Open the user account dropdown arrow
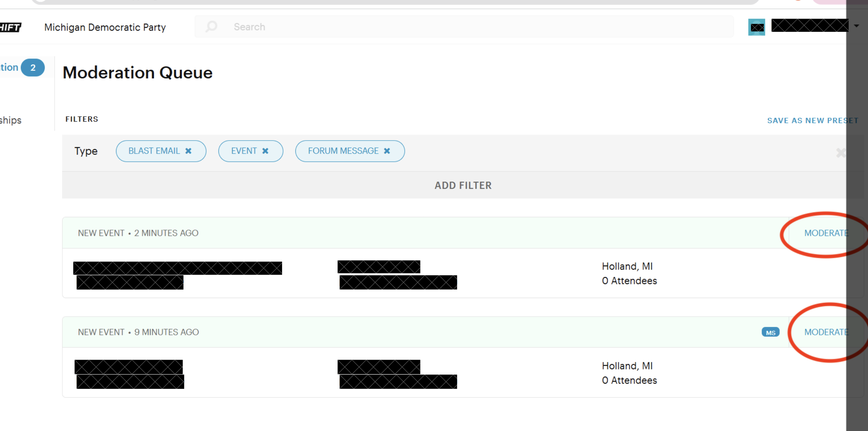Viewport: 868px width, 431px height. click(x=856, y=26)
